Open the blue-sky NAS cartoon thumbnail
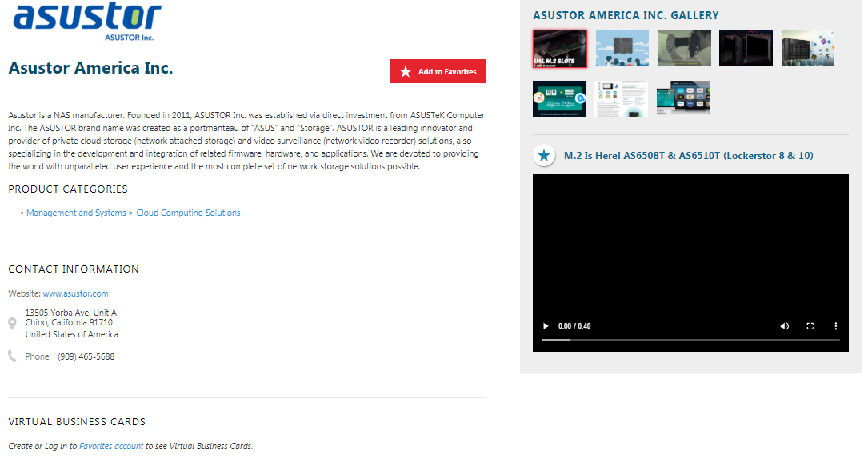Screen dimensions: 868x462 [x=622, y=48]
